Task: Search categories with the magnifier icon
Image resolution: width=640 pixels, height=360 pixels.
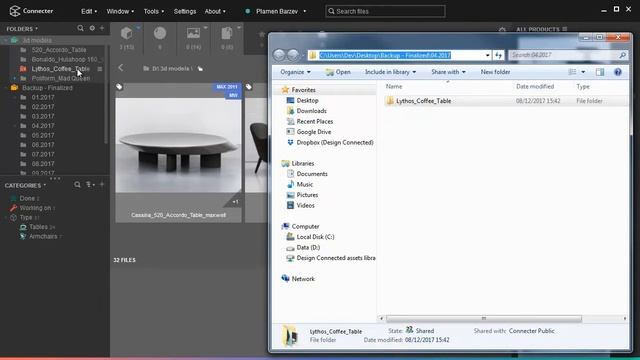Action: tap(77, 185)
